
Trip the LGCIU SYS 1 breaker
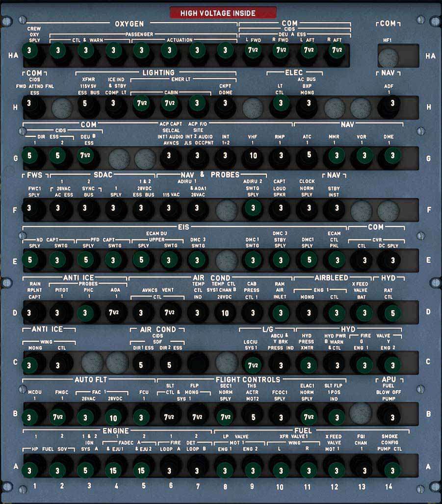(253, 365)
